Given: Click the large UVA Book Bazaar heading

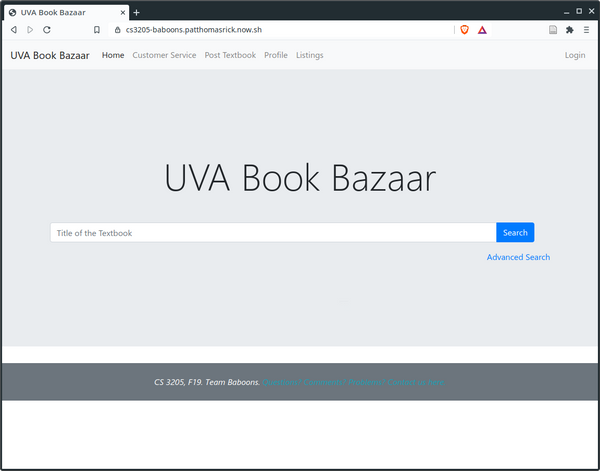Looking at the screenshot, I should pos(300,178).
